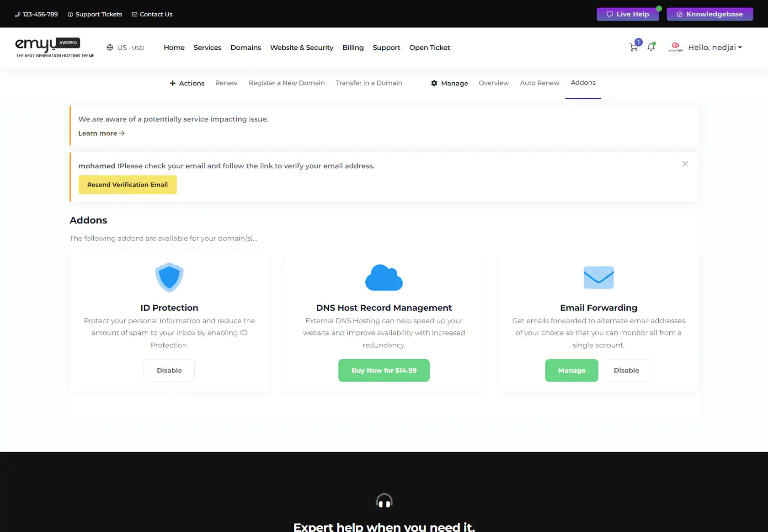The width and height of the screenshot is (768, 532).
Task: Click the headphones support icon
Action: (384, 501)
